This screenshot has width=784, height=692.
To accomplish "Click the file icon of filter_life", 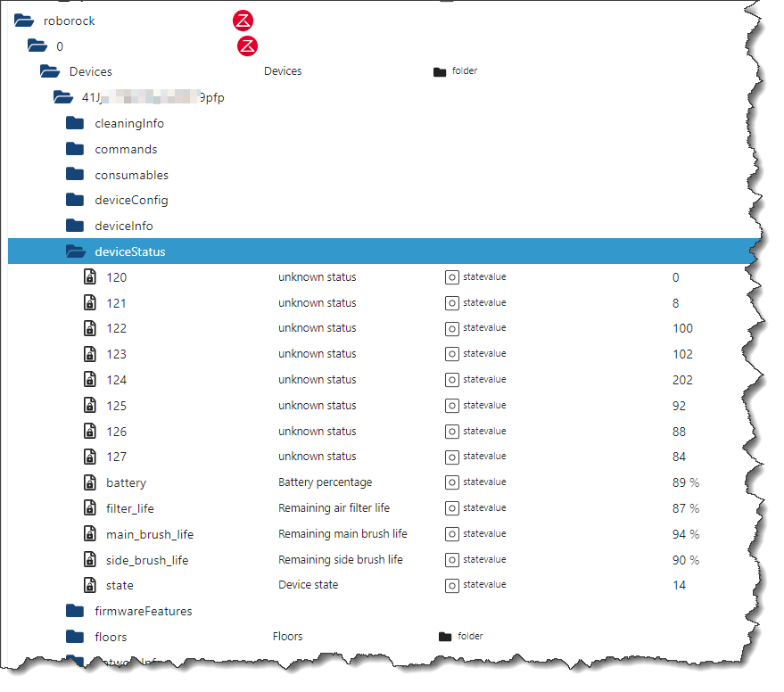I will (x=89, y=508).
